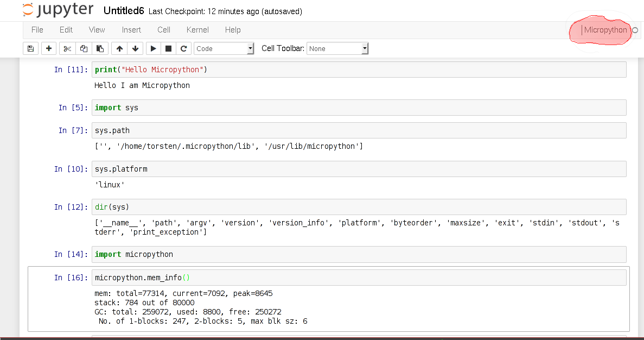Click into the dir(sys) cell
The width and height of the screenshot is (644, 340).
click(x=359, y=207)
